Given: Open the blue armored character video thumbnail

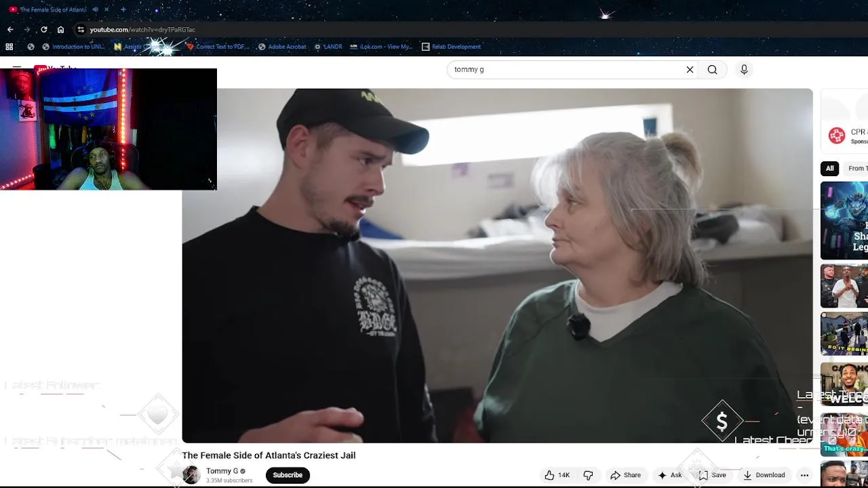Looking at the screenshot, I should point(844,220).
